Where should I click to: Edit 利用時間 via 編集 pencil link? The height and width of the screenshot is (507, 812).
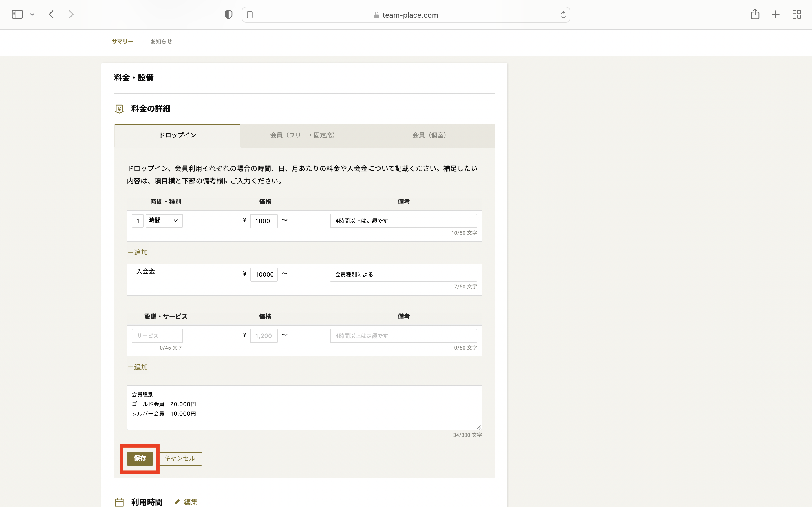click(x=186, y=502)
